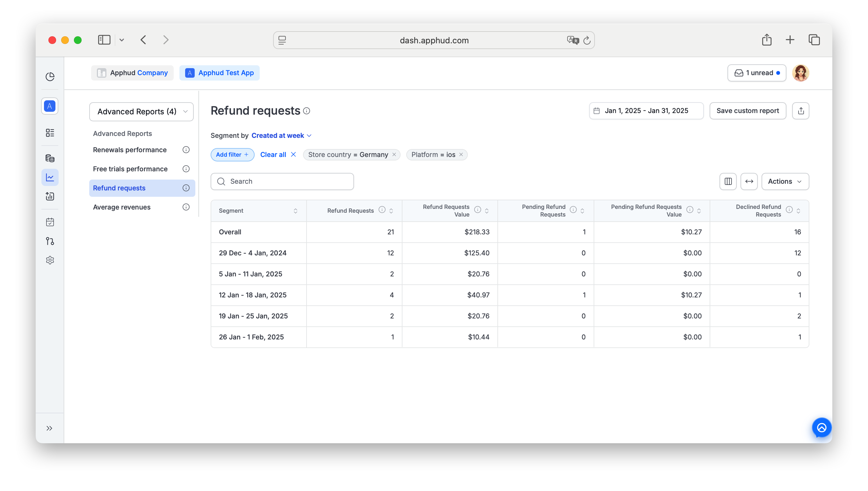Click the browser share icon
Viewport: 868px width, 491px height.
(766, 40)
